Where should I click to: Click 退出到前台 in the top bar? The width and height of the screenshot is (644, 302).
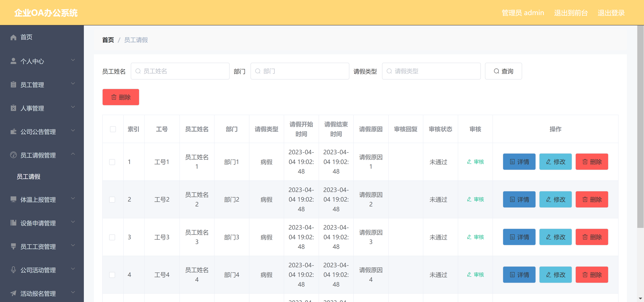(571, 13)
